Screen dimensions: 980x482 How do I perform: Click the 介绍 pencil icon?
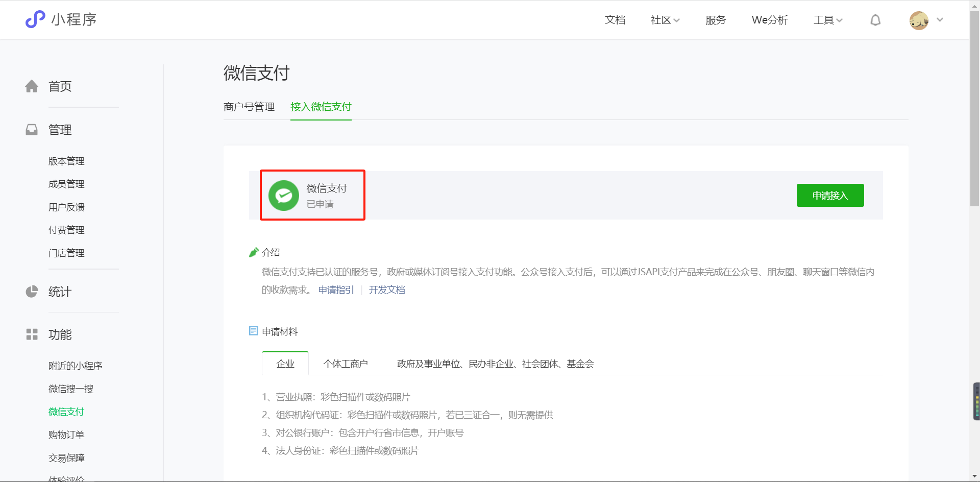pos(254,252)
